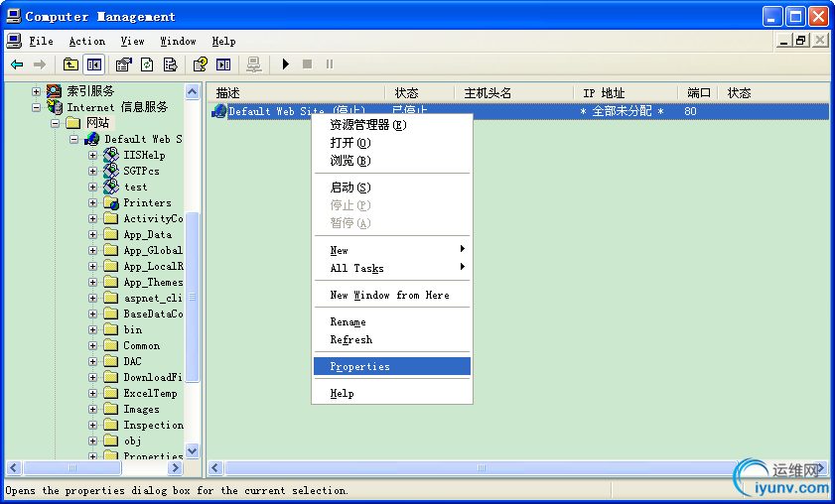The height and width of the screenshot is (504, 835).
Task: Open the File menu
Action: (41, 41)
